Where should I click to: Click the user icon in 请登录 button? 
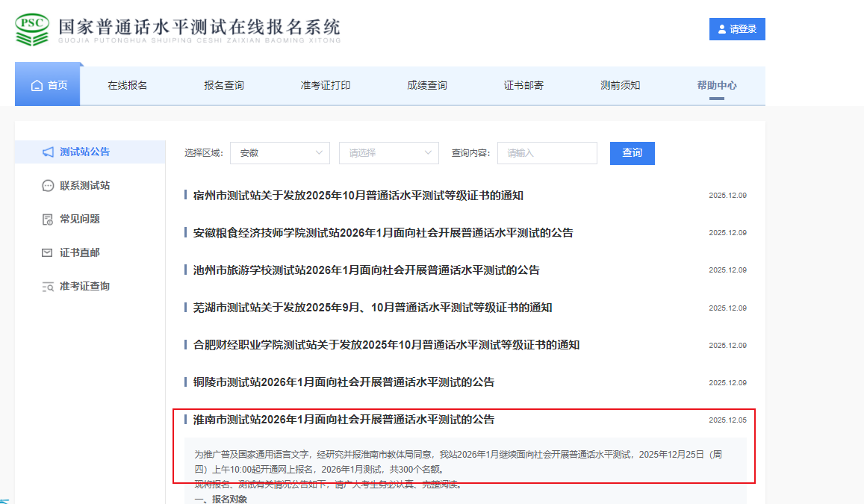[x=721, y=29]
